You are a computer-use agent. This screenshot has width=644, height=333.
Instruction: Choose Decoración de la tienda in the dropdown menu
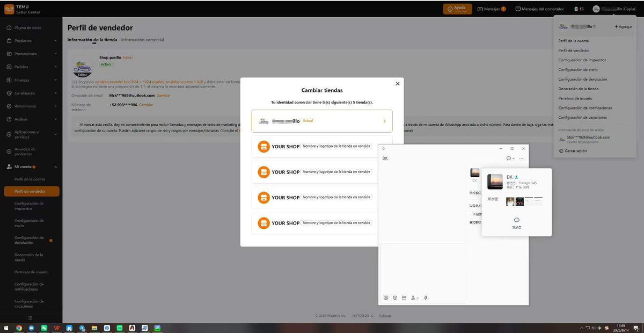point(578,89)
